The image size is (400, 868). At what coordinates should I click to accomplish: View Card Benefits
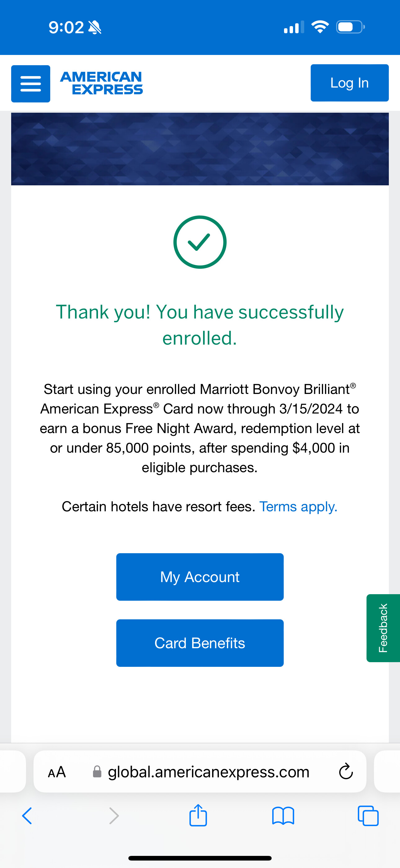[x=200, y=643]
